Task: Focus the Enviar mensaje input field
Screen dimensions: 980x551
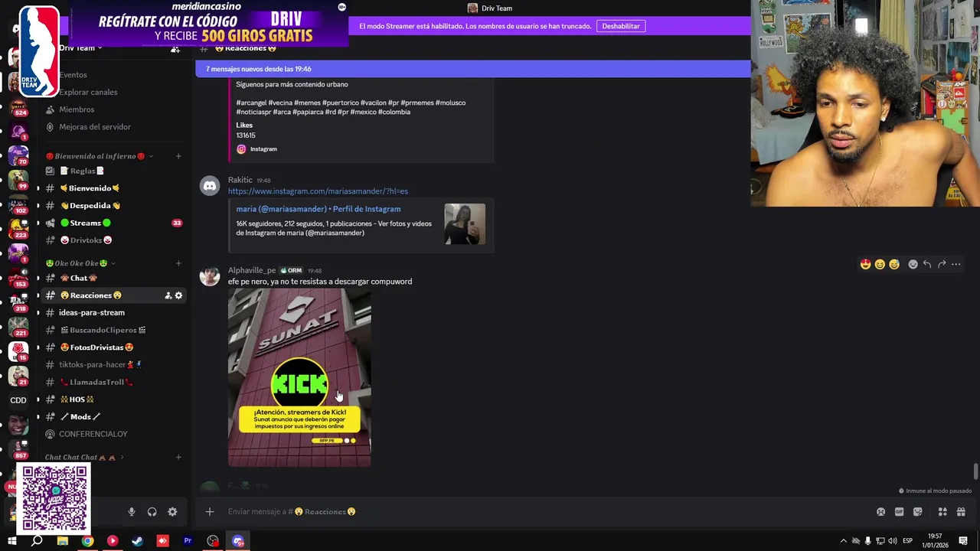Action: tap(536, 511)
